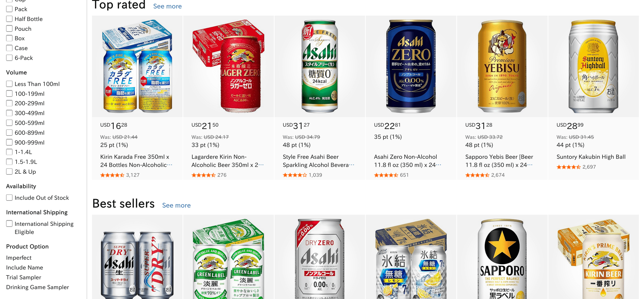This screenshot has height=299, width=644.
Task: See more Top rated products
Action: (x=167, y=6)
